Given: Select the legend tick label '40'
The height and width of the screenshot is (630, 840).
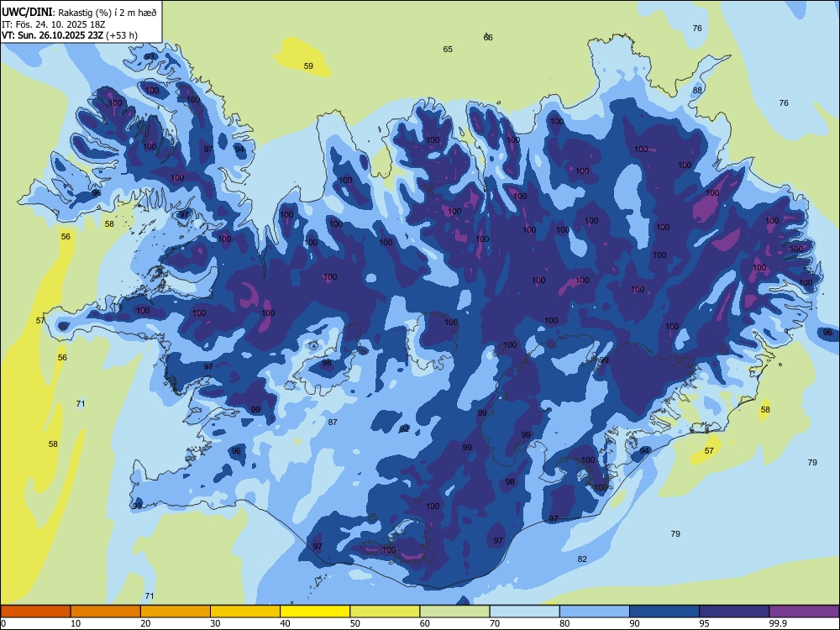Looking at the screenshot, I should point(285,623).
